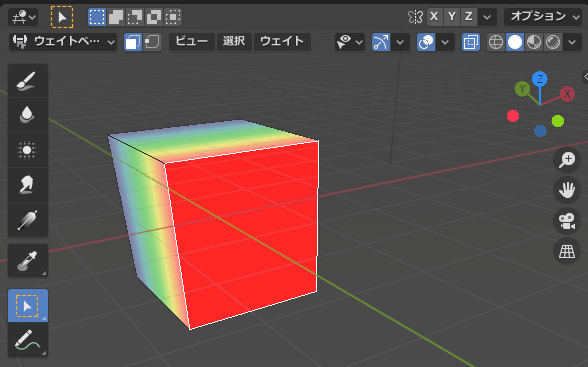Toggle viewport gizmos display
Image resolution: width=588 pixels, height=367 pixels.
pyautogui.click(x=381, y=42)
